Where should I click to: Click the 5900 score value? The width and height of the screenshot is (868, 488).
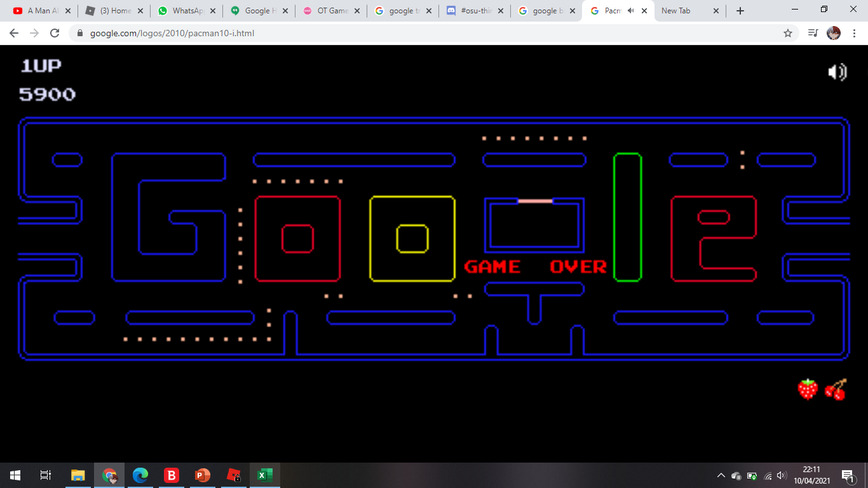pos(48,95)
